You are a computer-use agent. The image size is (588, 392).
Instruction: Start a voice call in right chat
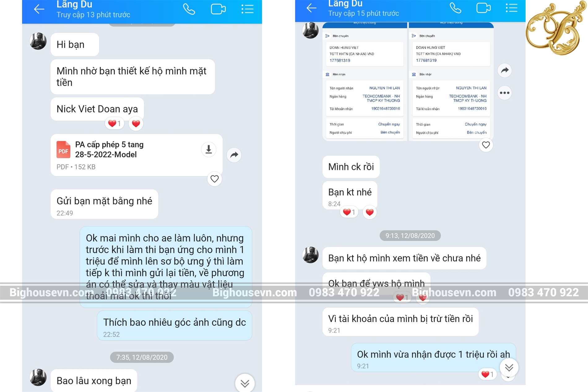pyautogui.click(x=455, y=8)
